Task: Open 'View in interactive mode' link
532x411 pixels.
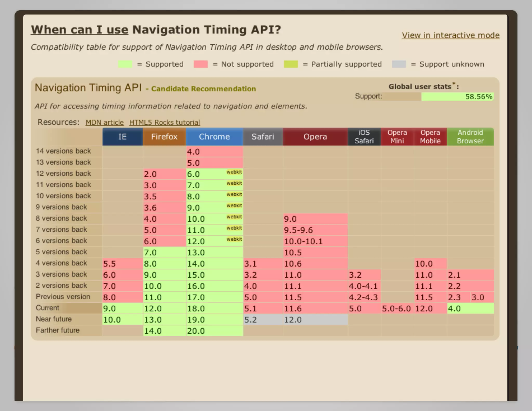Action: [x=450, y=35]
